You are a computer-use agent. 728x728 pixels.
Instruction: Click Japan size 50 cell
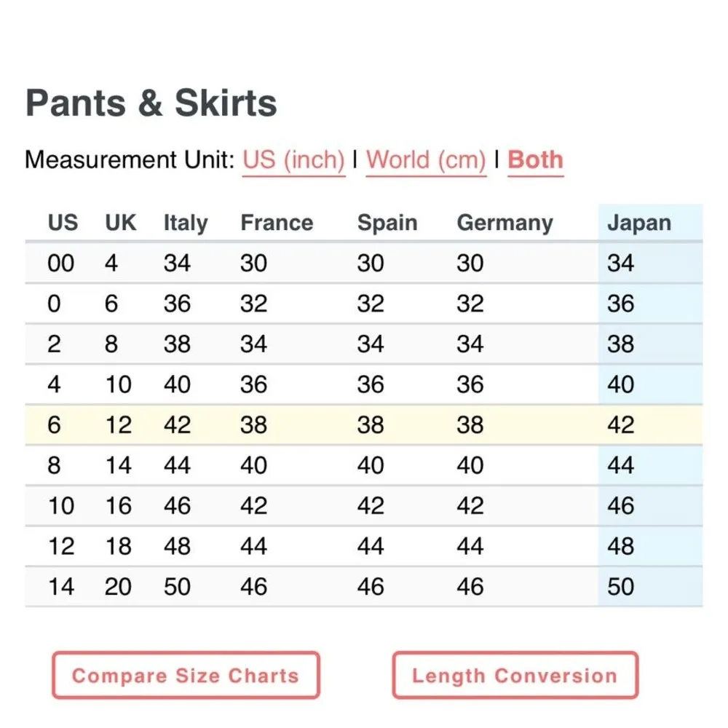pyautogui.click(x=620, y=586)
